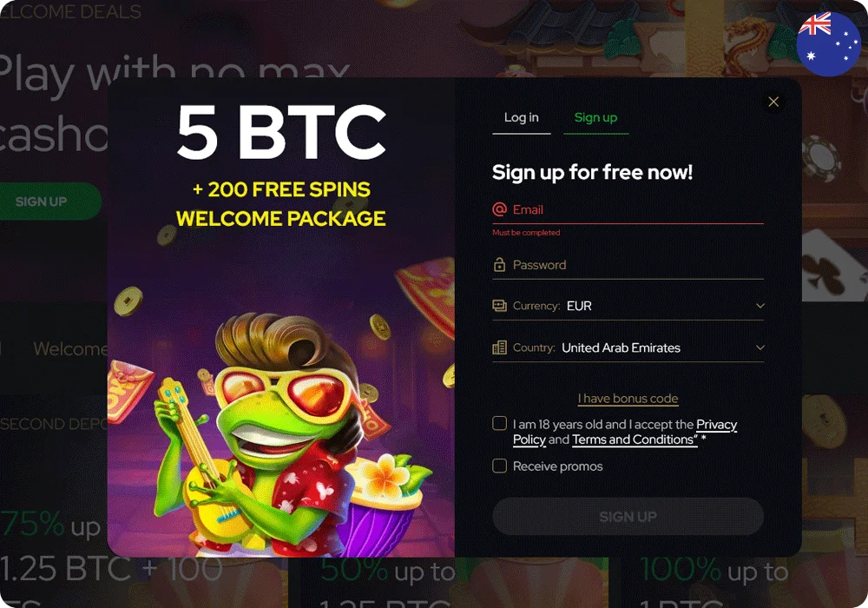
Task: Open the Terms and Conditions link
Action: [x=635, y=439]
